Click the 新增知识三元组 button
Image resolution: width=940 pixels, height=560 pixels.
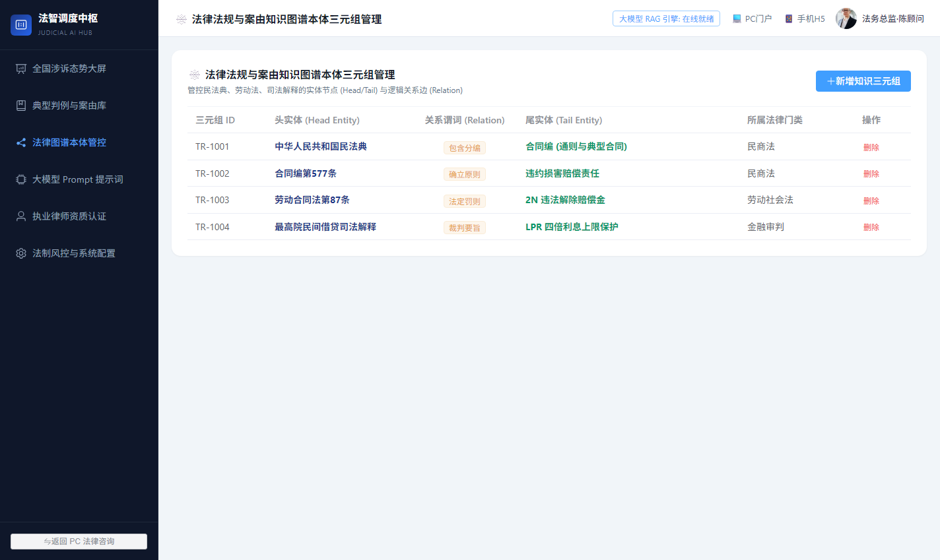coord(863,81)
